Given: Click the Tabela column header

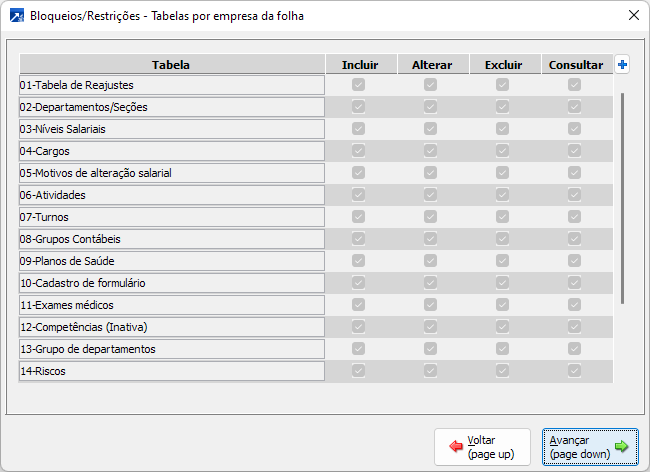Looking at the screenshot, I should pyautogui.click(x=172, y=65).
